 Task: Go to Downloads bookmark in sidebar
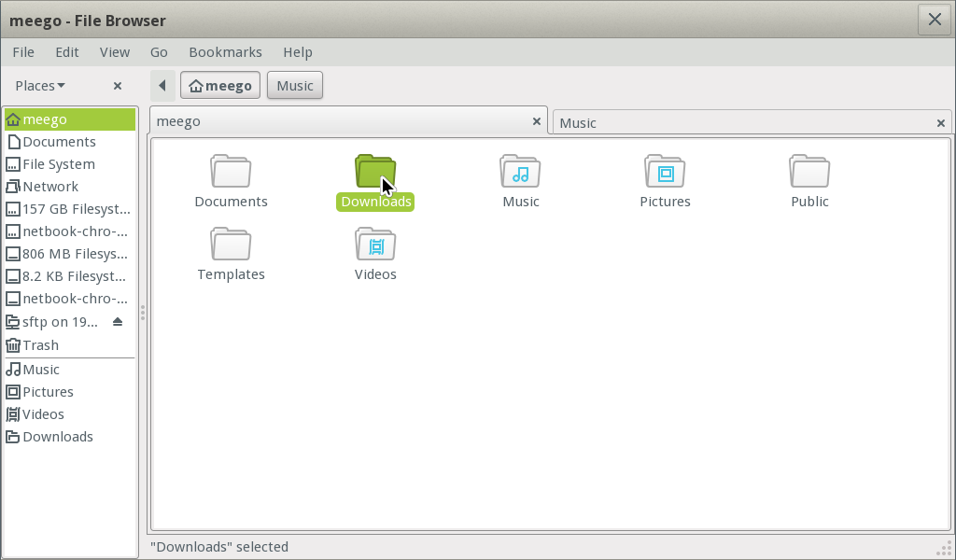(x=70, y=437)
